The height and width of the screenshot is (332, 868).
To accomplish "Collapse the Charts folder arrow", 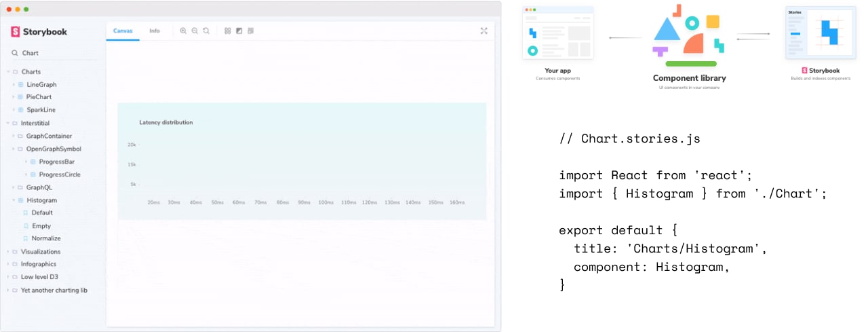I will coord(8,72).
